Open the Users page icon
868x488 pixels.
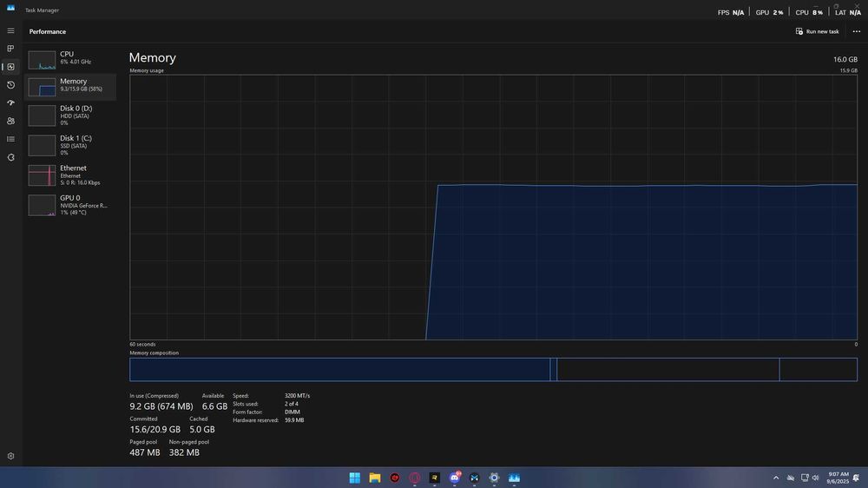point(10,122)
